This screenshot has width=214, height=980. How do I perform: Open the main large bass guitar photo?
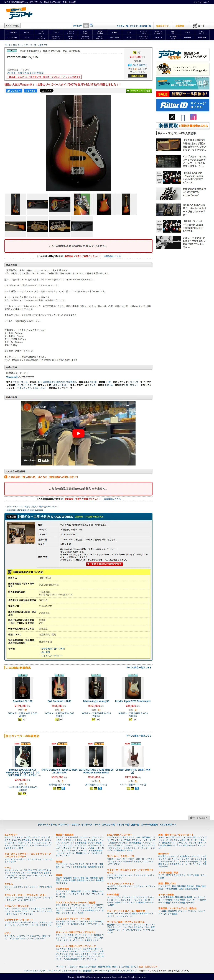click(x=78, y=143)
